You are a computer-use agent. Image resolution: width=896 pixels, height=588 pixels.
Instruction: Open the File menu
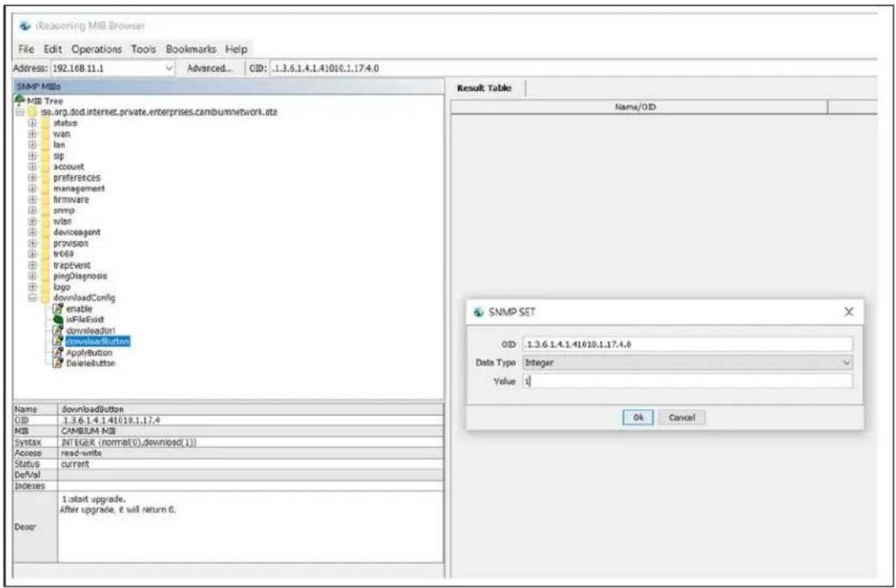click(26, 49)
